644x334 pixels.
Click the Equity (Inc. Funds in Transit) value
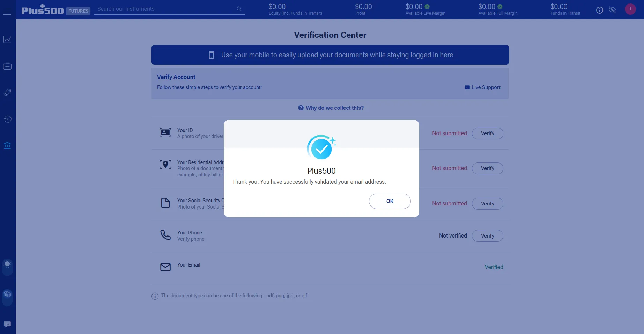277,7
